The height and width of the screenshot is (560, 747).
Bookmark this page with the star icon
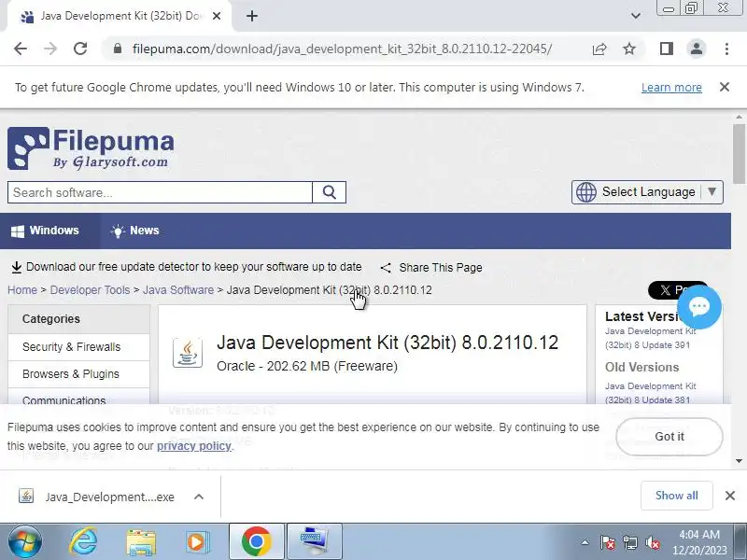[629, 49]
